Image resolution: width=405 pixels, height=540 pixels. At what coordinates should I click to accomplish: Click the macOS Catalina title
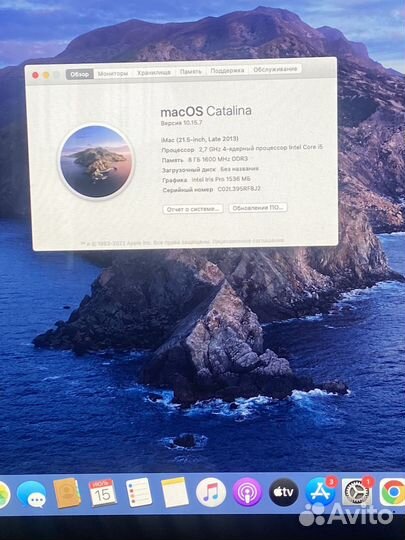[x=206, y=111]
